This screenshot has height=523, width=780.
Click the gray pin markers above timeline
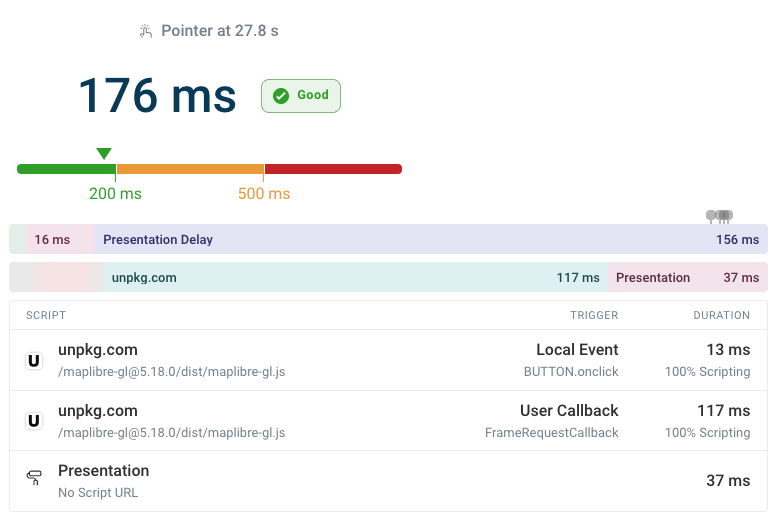[720, 215]
